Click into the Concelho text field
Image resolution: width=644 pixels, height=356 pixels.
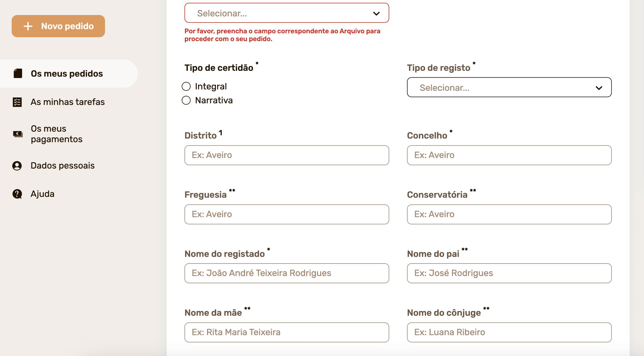click(x=509, y=155)
